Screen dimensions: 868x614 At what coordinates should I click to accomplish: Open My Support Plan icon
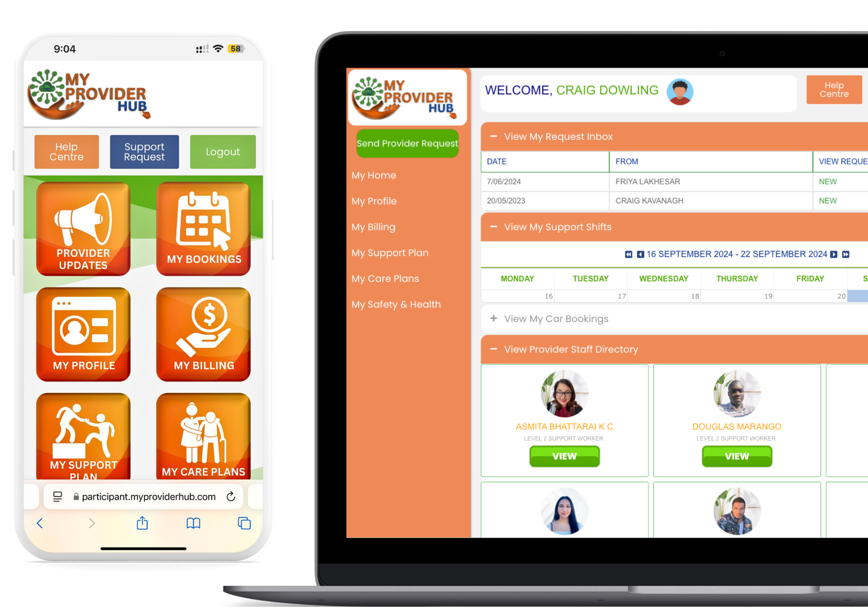[84, 439]
